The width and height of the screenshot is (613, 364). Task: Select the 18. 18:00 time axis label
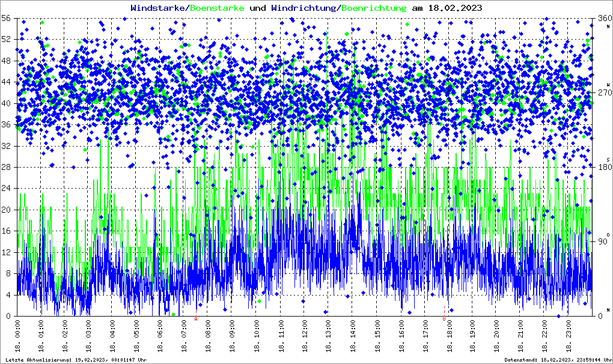click(449, 336)
